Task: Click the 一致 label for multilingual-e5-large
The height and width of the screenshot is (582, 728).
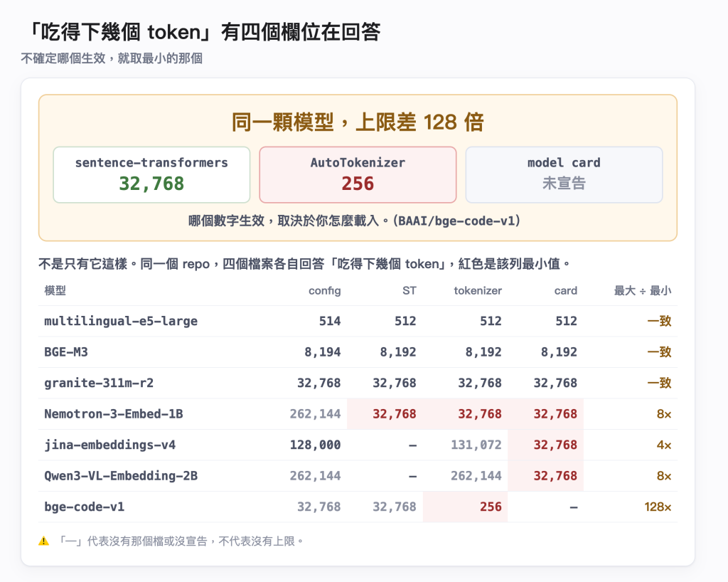Action: pos(659,321)
